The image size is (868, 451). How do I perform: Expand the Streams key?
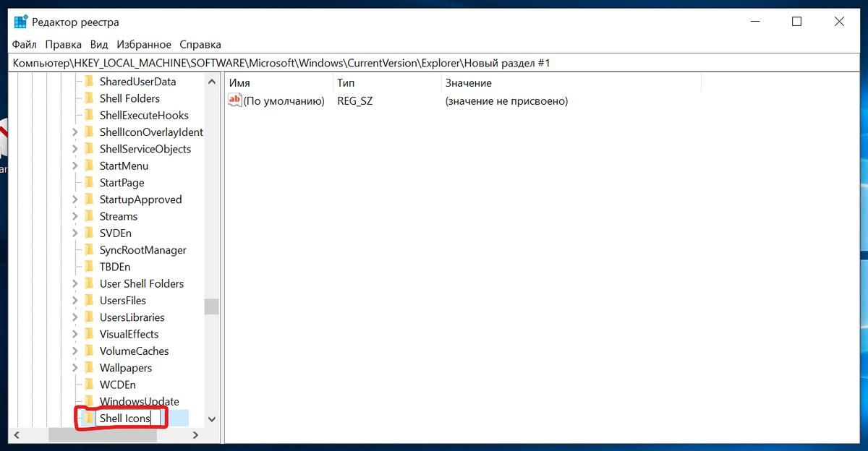point(75,216)
